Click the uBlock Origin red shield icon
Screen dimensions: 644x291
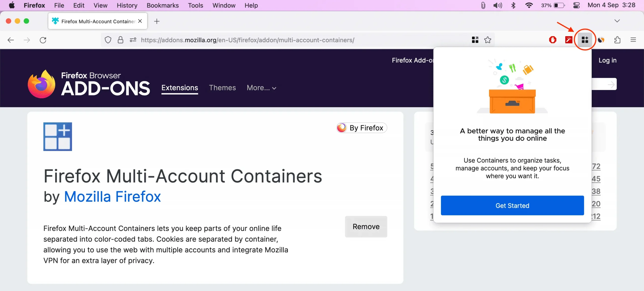[552, 40]
